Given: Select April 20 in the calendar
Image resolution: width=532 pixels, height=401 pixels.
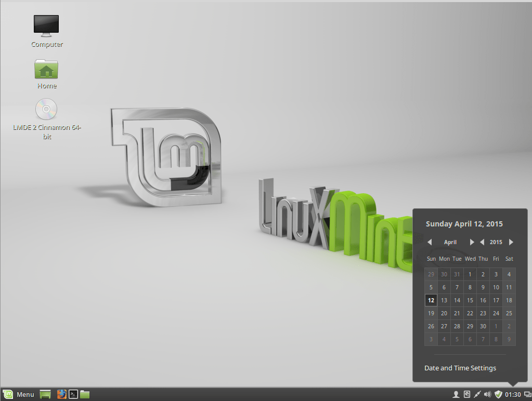Looking at the screenshot, I should pyautogui.click(x=444, y=313).
